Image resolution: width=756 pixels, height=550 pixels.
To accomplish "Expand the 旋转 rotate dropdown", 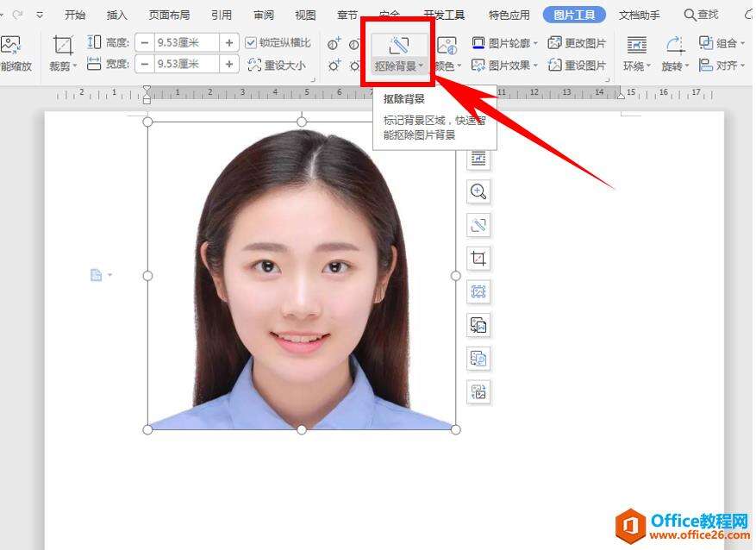I will 675,53.
